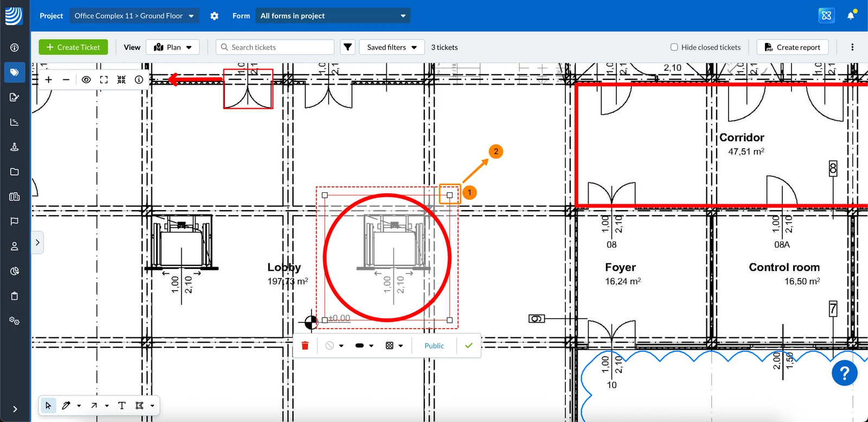This screenshot has height=422, width=868.
Task: Click the Create report button
Action: point(793,47)
